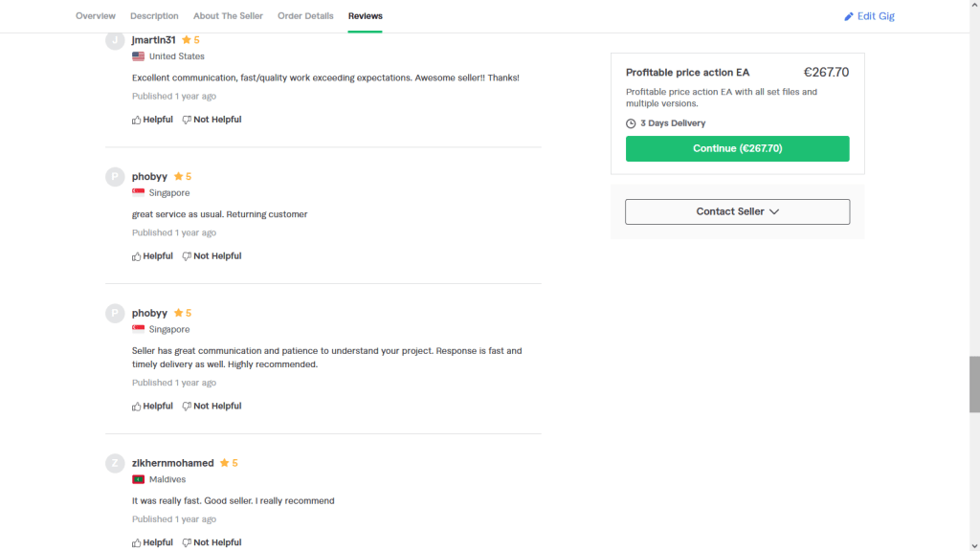The width and height of the screenshot is (980, 551).
Task: Mark phobyy's 'great service' review as Helpful
Action: click(x=152, y=256)
